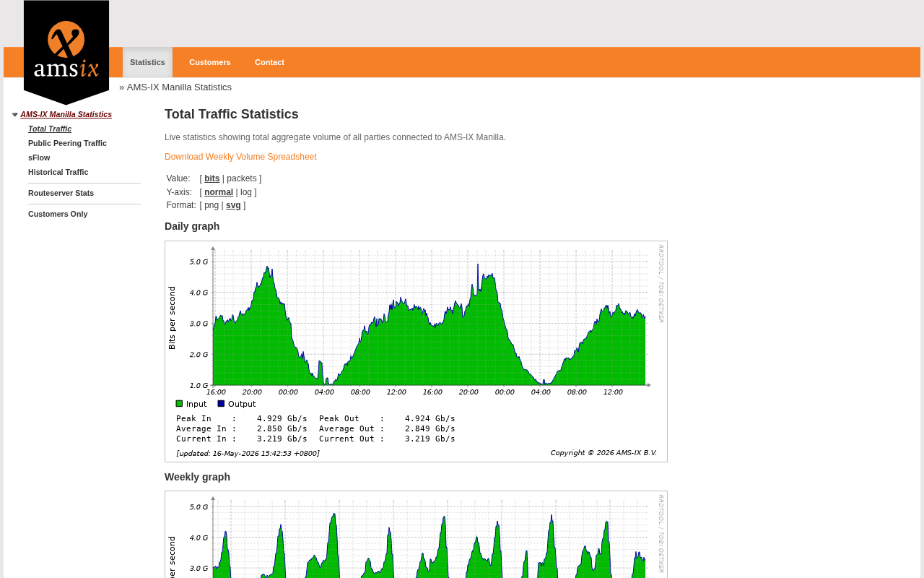Switch value to packets
The image size is (924, 578).
tap(242, 178)
